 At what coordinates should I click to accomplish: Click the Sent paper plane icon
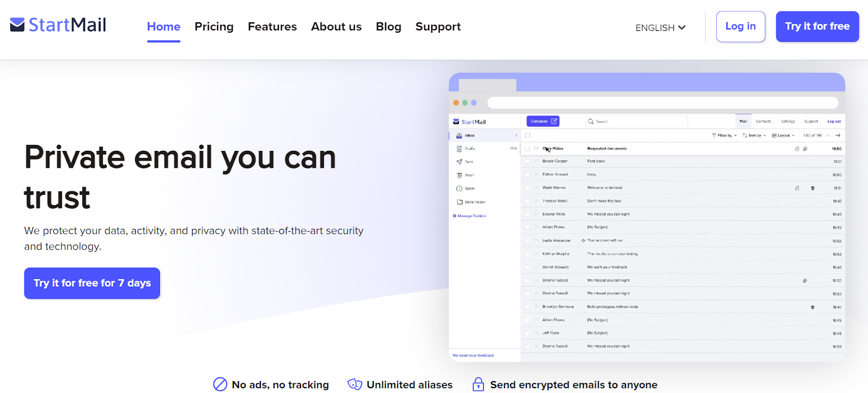459,162
